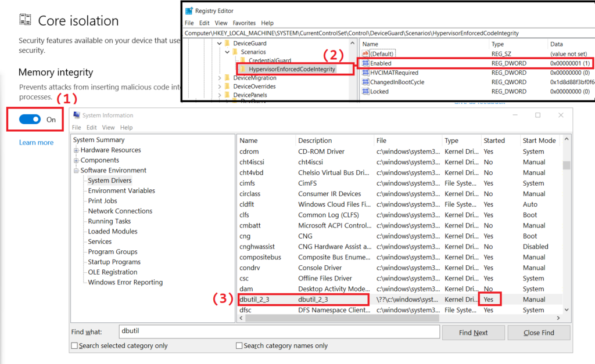
Task: Open the System Information View menu
Action: pos(108,127)
